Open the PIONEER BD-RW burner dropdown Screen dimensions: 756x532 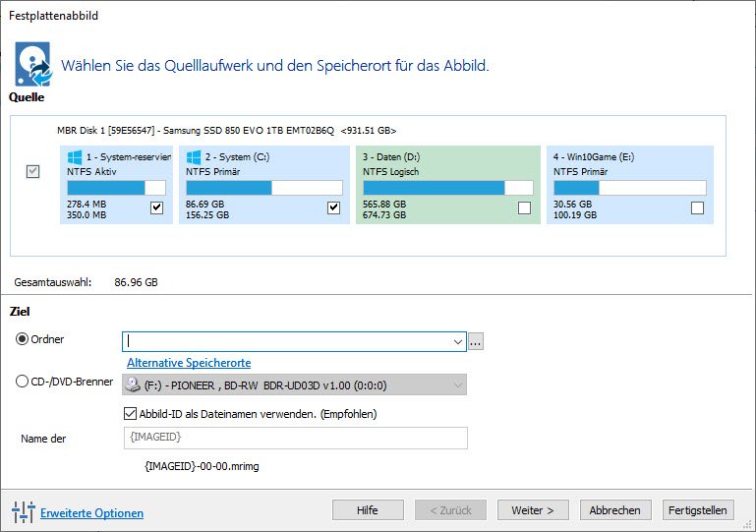457,384
